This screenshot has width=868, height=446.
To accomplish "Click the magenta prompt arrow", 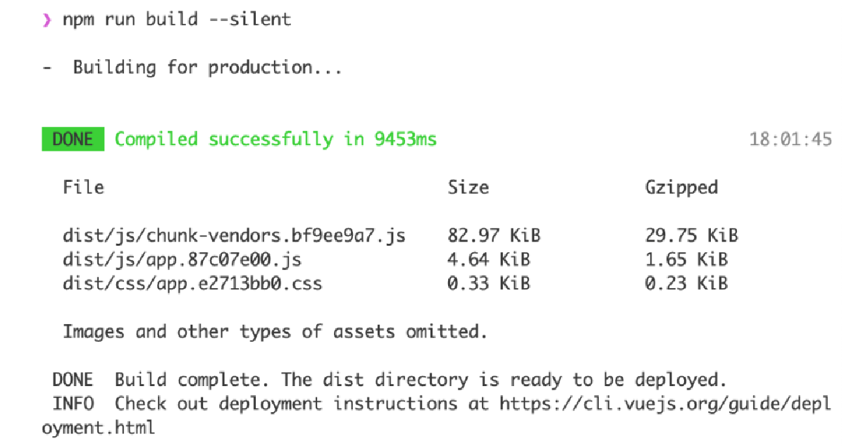I will point(46,20).
